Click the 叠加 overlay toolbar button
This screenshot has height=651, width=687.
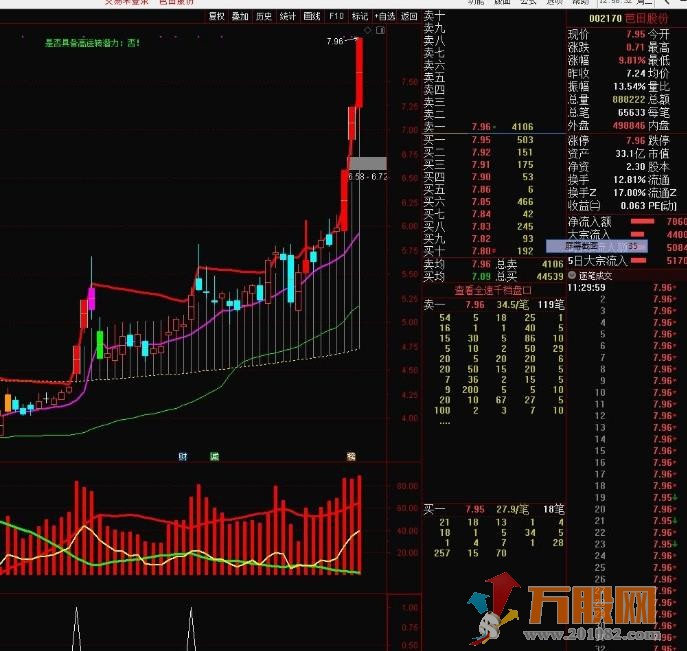(x=240, y=17)
